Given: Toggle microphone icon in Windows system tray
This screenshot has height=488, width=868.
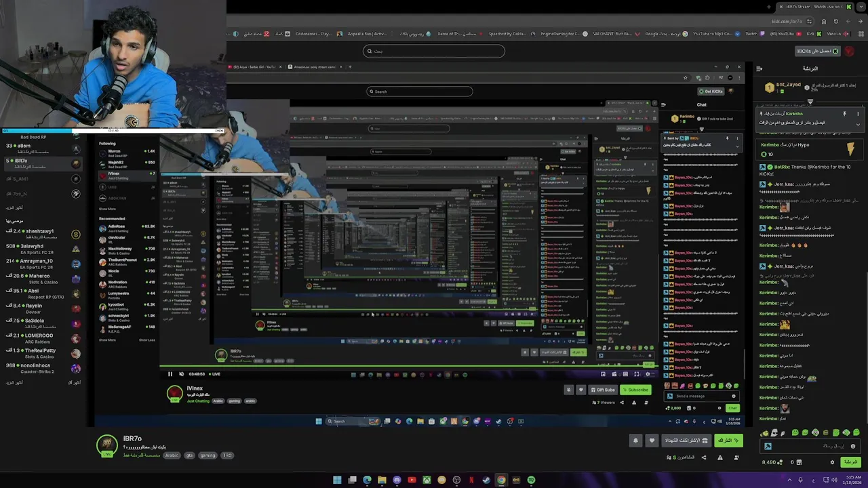Looking at the screenshot, I should coord(800,480).
